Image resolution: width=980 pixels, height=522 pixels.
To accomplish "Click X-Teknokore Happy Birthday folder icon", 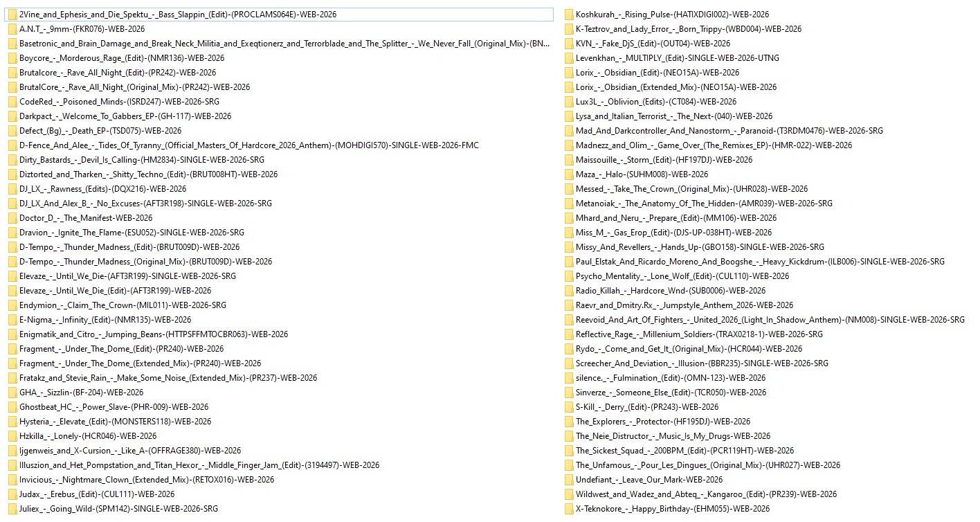I will (569, 509).
